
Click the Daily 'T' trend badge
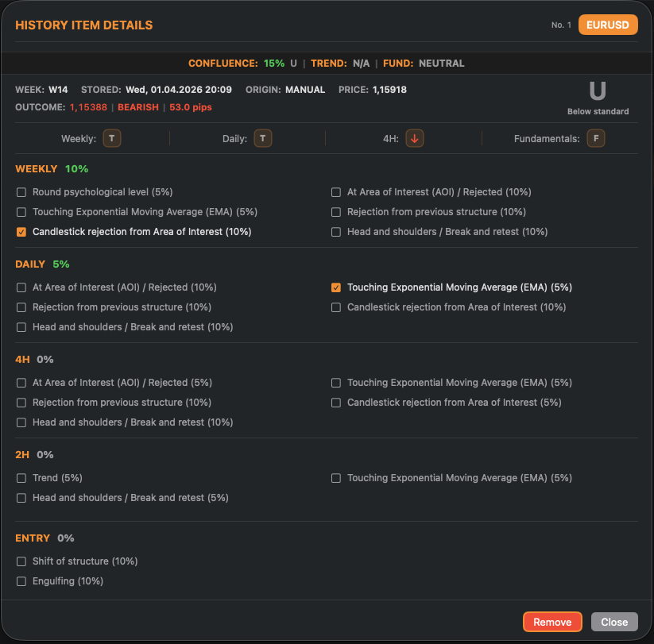point(263,138)
